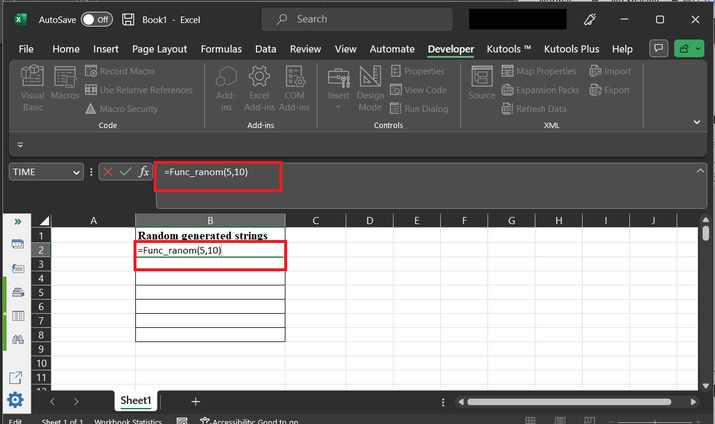Switch to the Home tab
This screenshot has height=424, width=715.
[66, 49]
